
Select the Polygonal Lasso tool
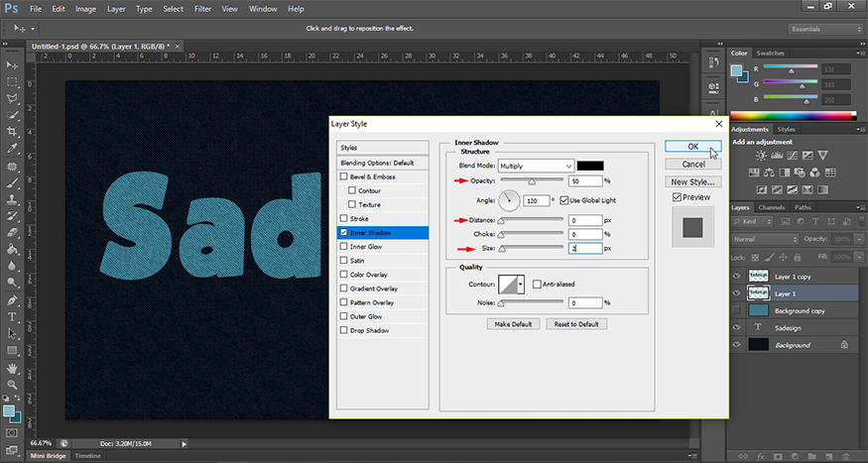[12, 99]
